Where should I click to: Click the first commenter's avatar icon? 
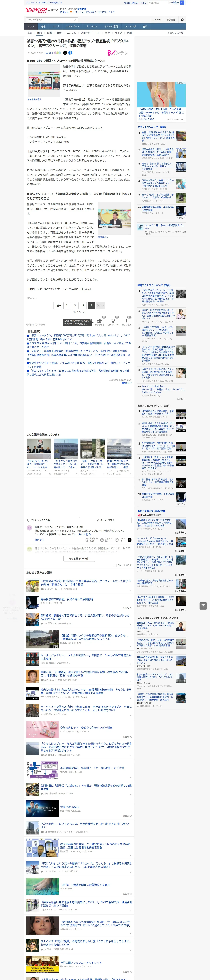[29, 528]
